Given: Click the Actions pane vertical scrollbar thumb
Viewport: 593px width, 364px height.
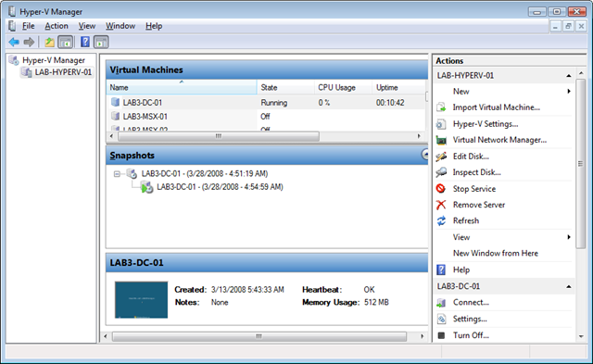Looking at the screenshot, I should pyautogui.click(x=581, y=163).
